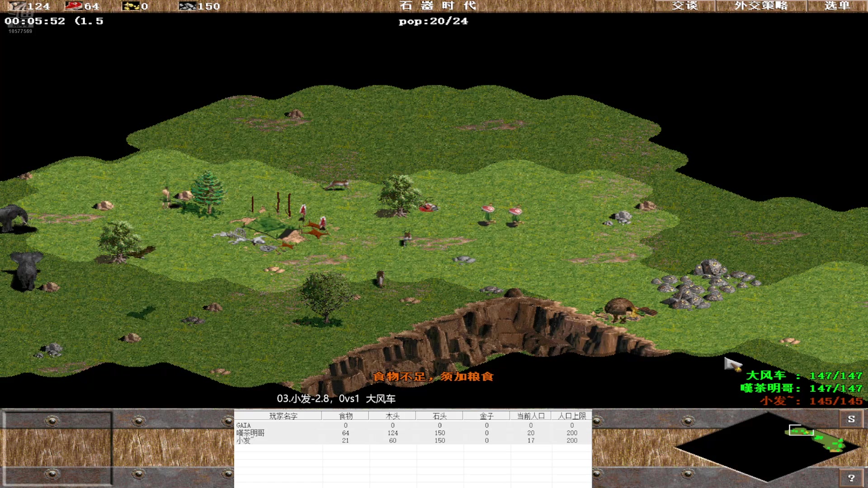Click the 玩家名字 column header

283,416
